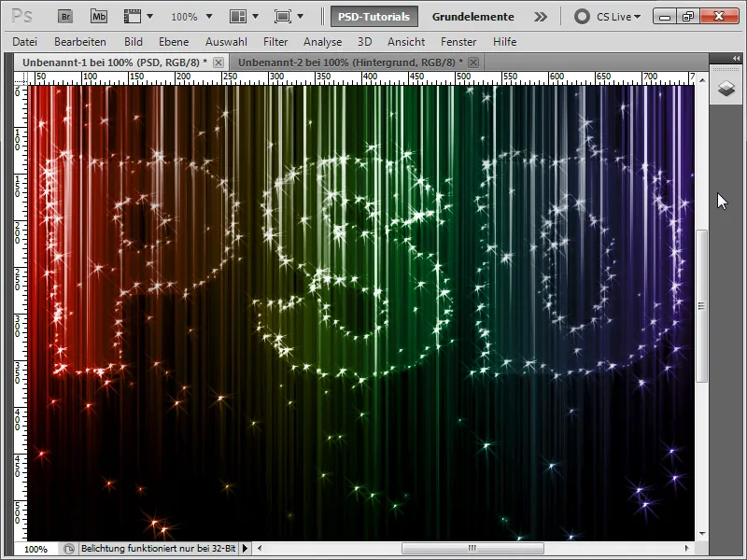This screenshot has width=747, height=560.
Task: Select the PSD-Tutorials workspace button
Action: coord(374,17)
